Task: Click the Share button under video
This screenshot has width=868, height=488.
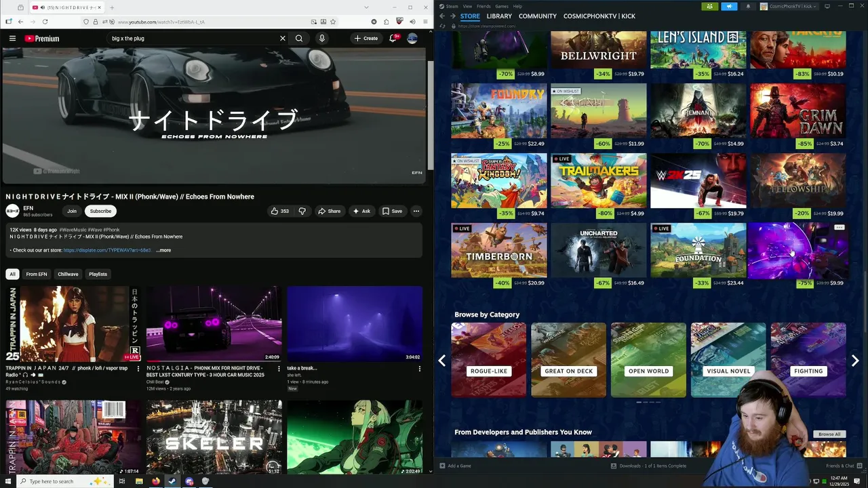Action: (330, 211)
